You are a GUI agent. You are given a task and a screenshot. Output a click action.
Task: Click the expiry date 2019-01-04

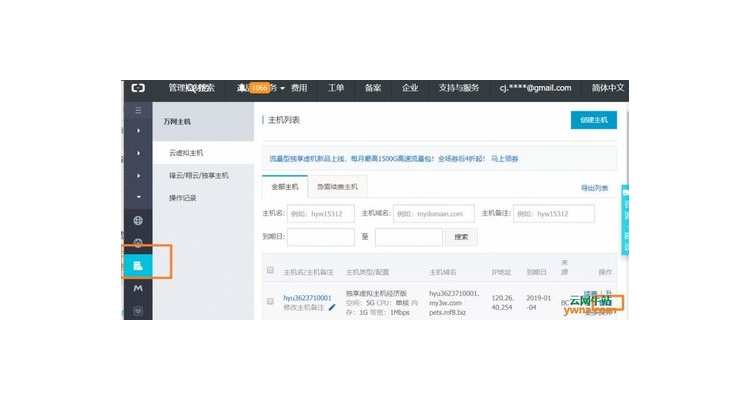[538, 302]
